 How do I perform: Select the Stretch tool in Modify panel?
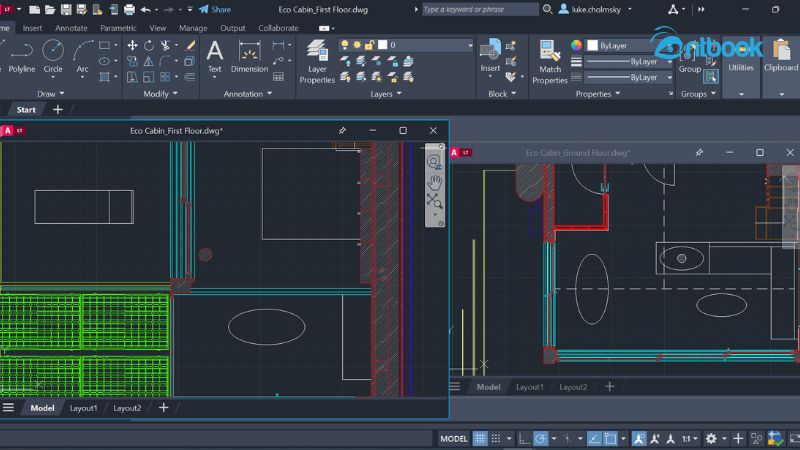pyautogui.click(x=132, y=77)
